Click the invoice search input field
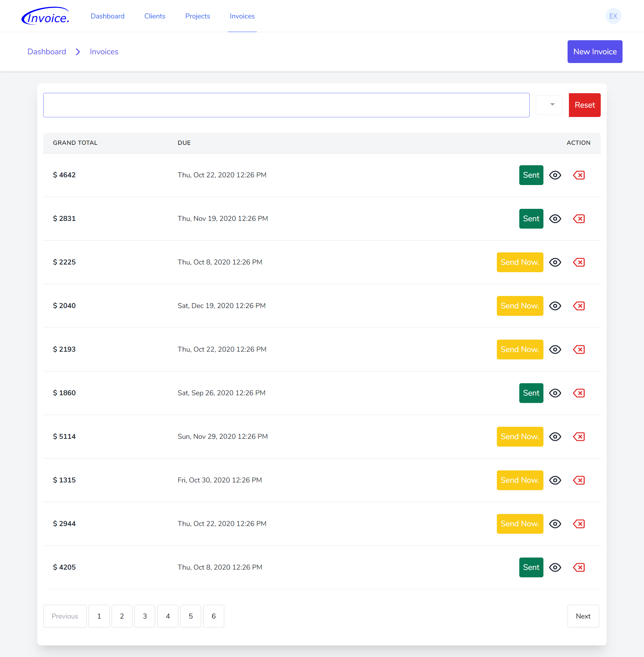 point(286,105)
